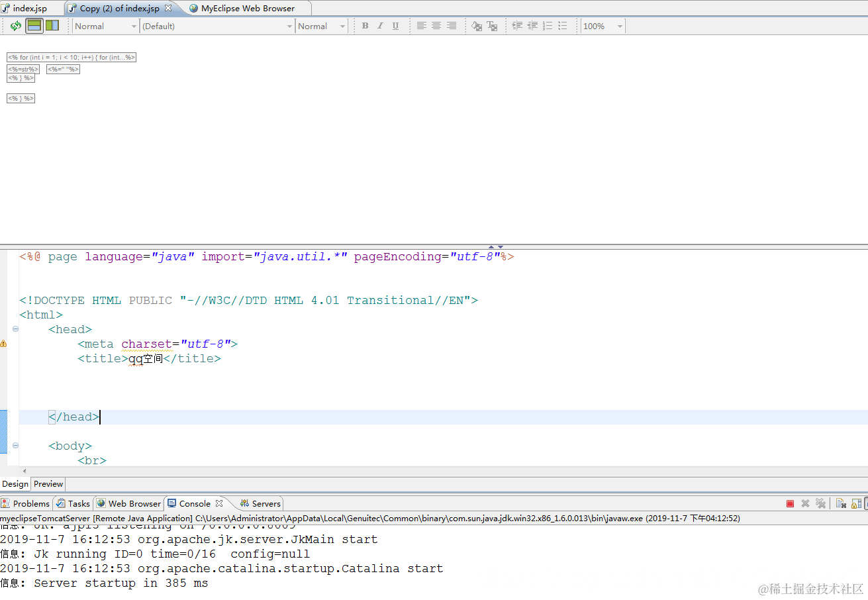Viewport: 868px width, 600px height.
Task: Click the <body> tag text
Action: (70, 446)
